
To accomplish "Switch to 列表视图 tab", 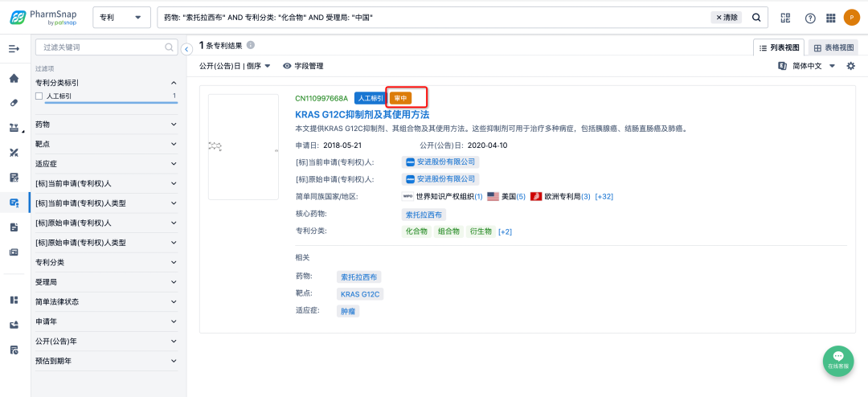I will 779,47.
